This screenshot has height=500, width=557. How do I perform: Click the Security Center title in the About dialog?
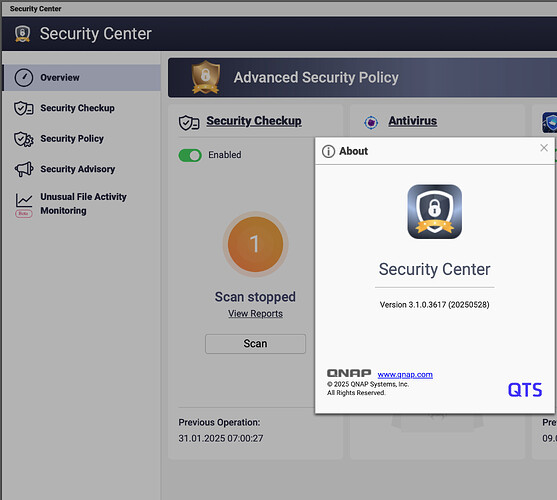click(x=434, y=269)
